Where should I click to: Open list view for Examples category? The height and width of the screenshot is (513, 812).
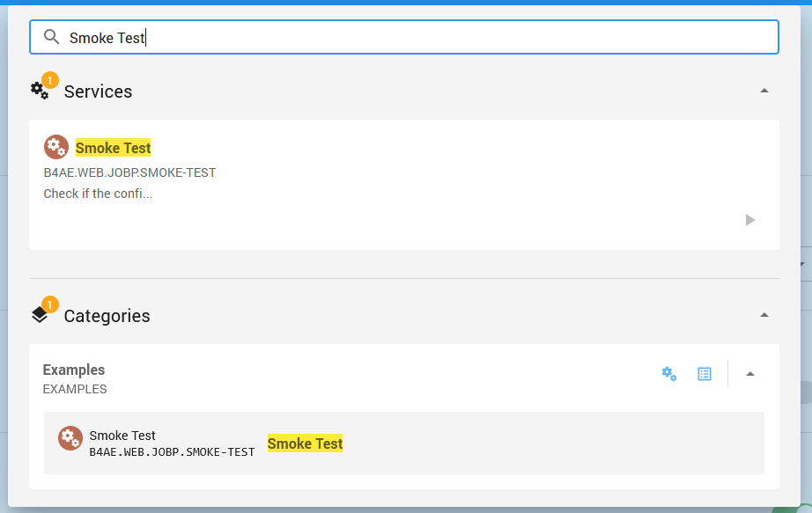704,374
